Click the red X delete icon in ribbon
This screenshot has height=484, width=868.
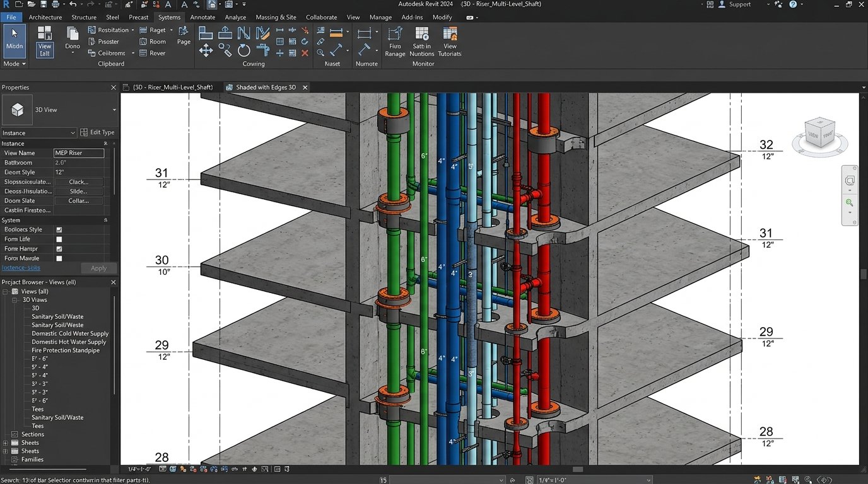click(x=305, y=53)
